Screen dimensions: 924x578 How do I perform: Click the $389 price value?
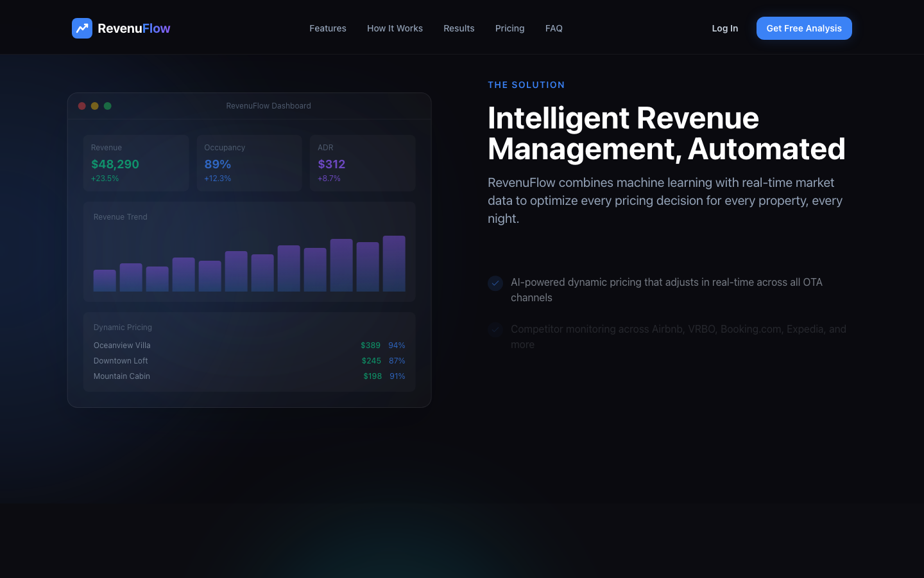pyautogui.click(x=370, y=346)
